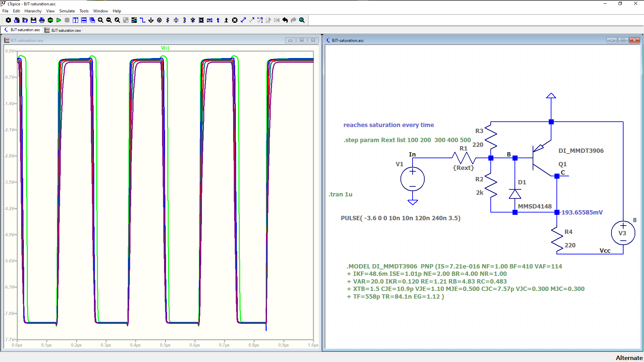Select the inductor tool

tap(184, 20)
